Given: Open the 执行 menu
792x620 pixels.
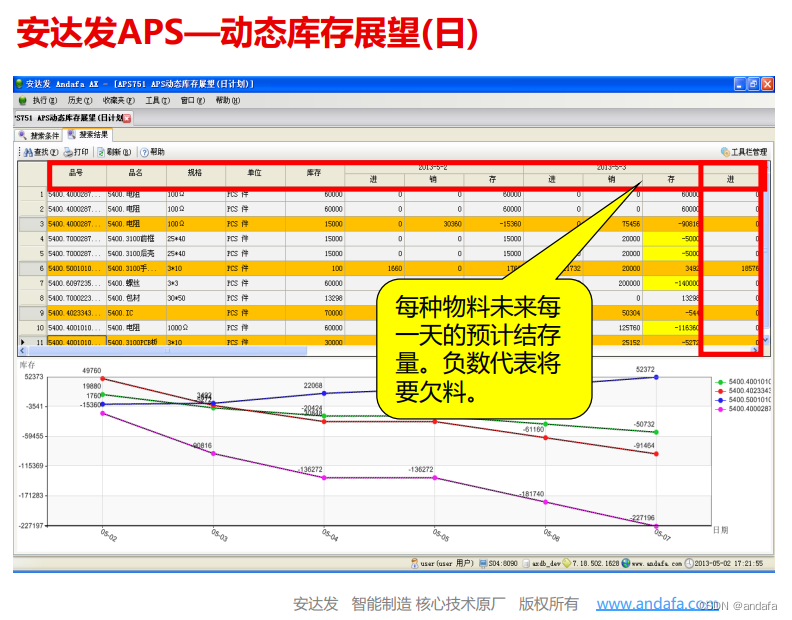Looking at the screenshot, I should [44, 101].
